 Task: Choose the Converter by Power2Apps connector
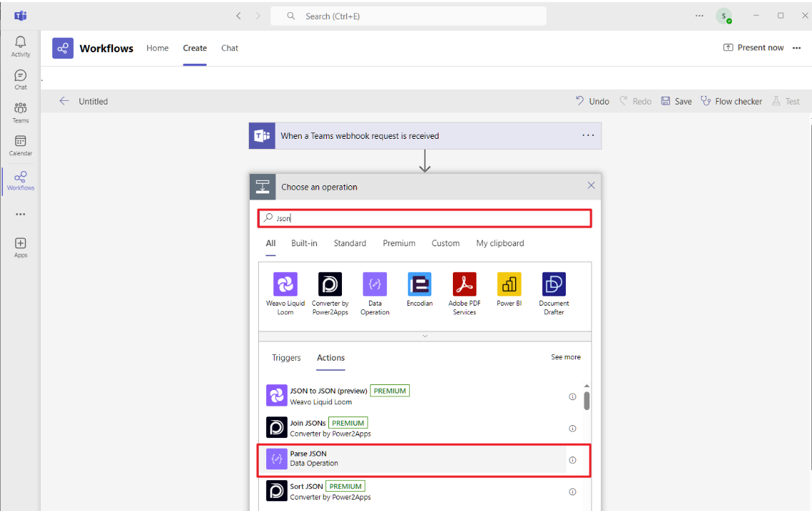[x=330, y=284]
